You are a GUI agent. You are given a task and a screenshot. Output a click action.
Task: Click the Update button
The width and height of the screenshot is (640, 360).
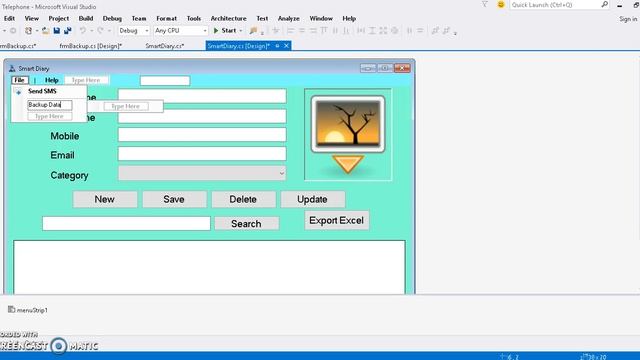point(313,199)
